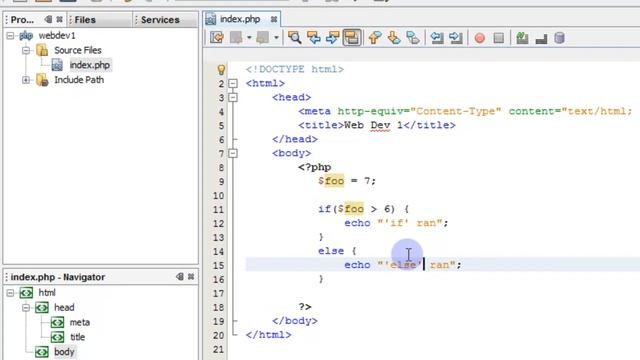
Task: Jump to Next Bookmark (down arrow icon)
Action: pos(394,38)
